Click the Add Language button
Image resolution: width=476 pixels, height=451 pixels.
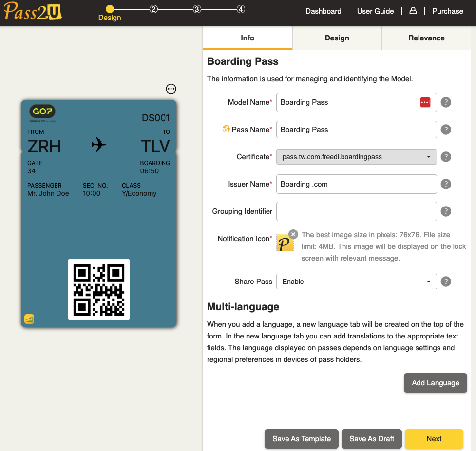click(435, 383)
